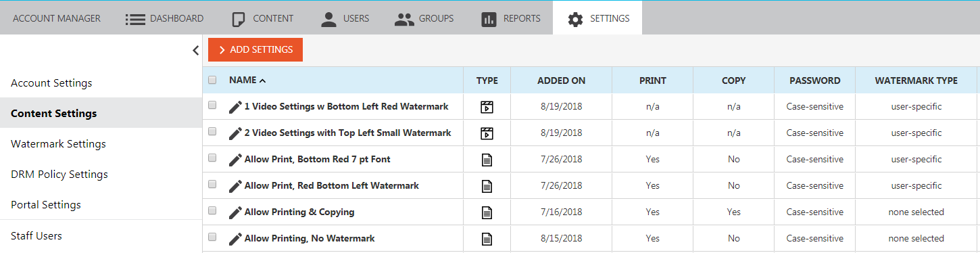Check the Allow Print, Red Bottom Left checkbox
The image size is (980, 253).
point(212,185)
